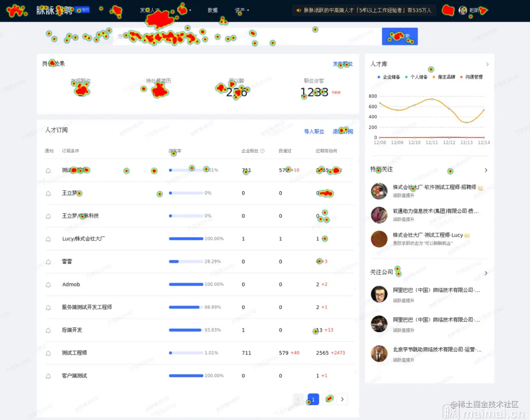Toggle 雇主品牌 legend series
Image resolution: width=530 pixels, height=420 pixels.
[x=444, y=77]
